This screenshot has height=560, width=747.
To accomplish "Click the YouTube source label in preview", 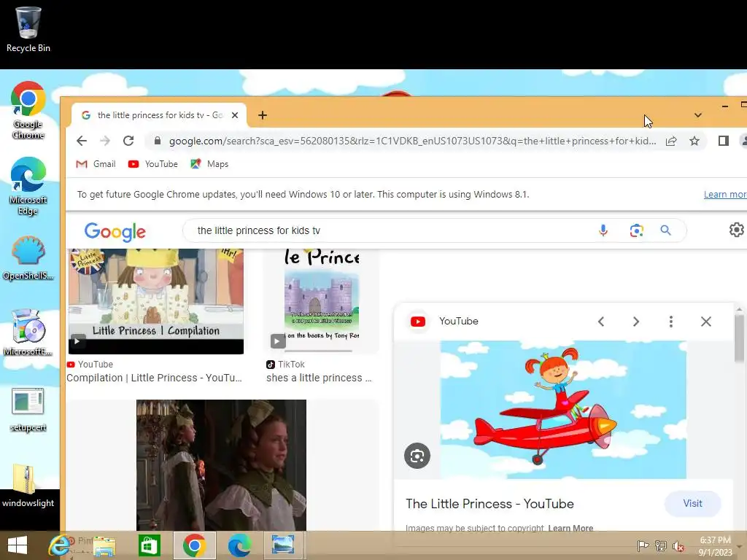I will (x=458, y=322).
